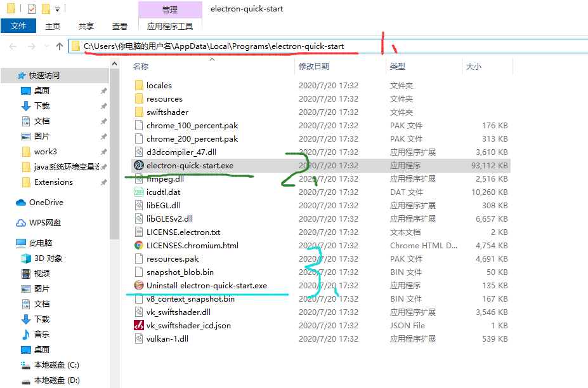Screen dimensions: 588x388
Task: Click the navigation pane scrollbar thumb
Action: pos(114,154)
